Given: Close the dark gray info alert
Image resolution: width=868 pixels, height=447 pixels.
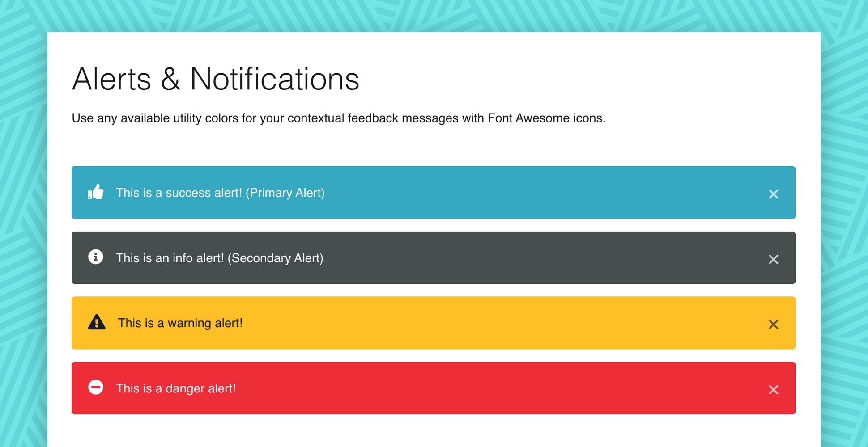Looking at the screenshot, I should pos(773,259).
